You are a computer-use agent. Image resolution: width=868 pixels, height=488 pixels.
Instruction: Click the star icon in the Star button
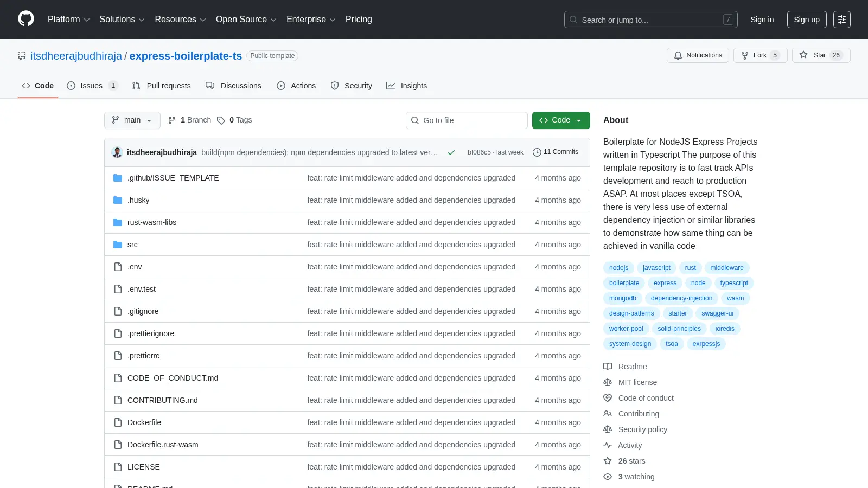click(803, 55)
